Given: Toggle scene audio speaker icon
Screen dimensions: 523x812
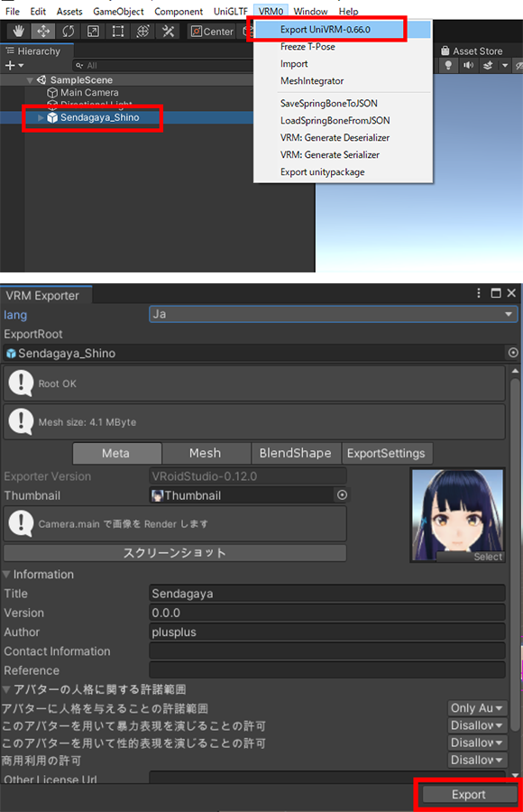Looking at the screenshot, I should pos(468,65).
